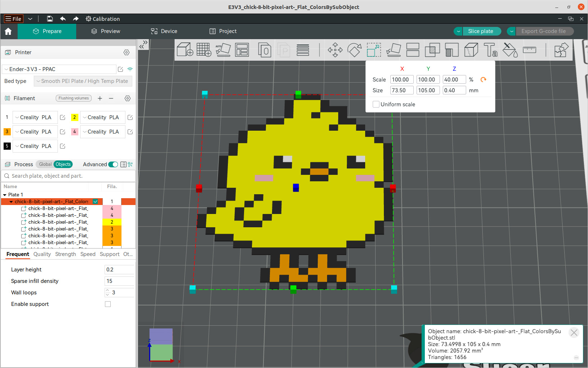
Task: Open filament 5 Creality PLA dropdown
Action: tap(35, 146)
